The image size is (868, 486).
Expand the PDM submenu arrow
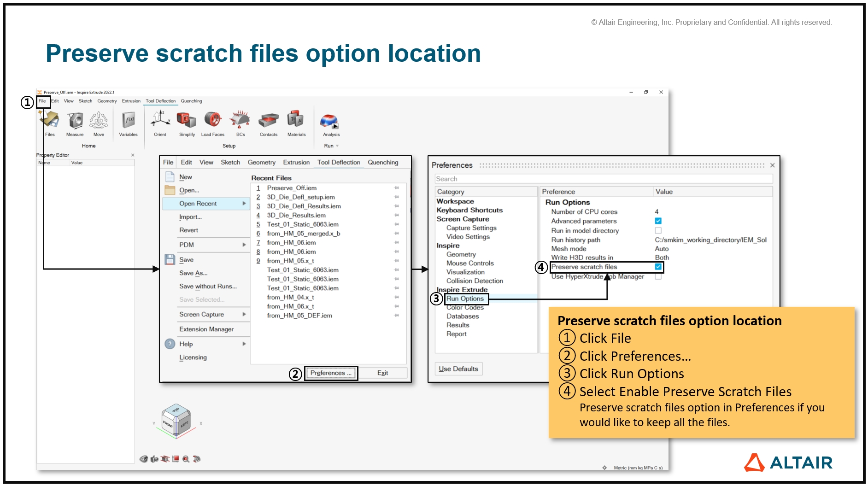point(244,245)
